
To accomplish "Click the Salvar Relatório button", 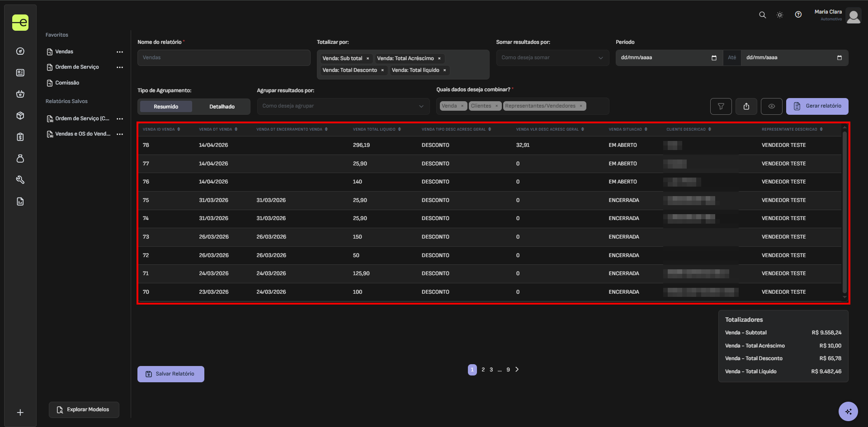I will (x=171, y=374).
